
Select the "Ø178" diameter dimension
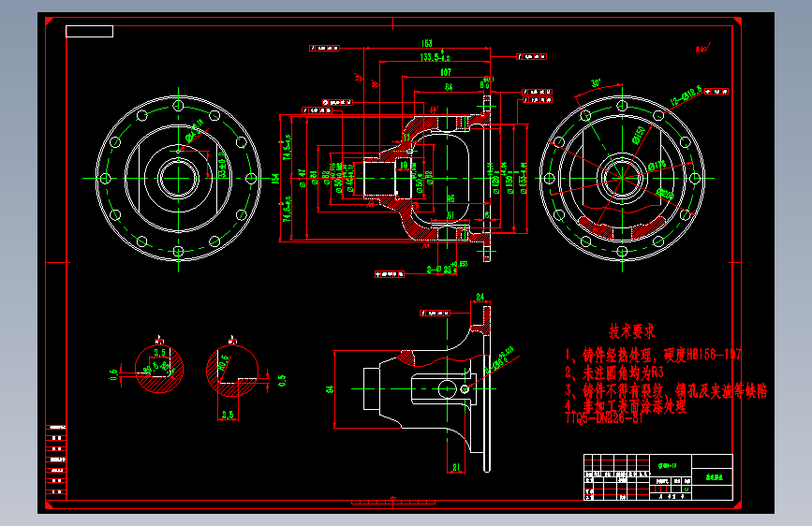(x=657, y=167)
